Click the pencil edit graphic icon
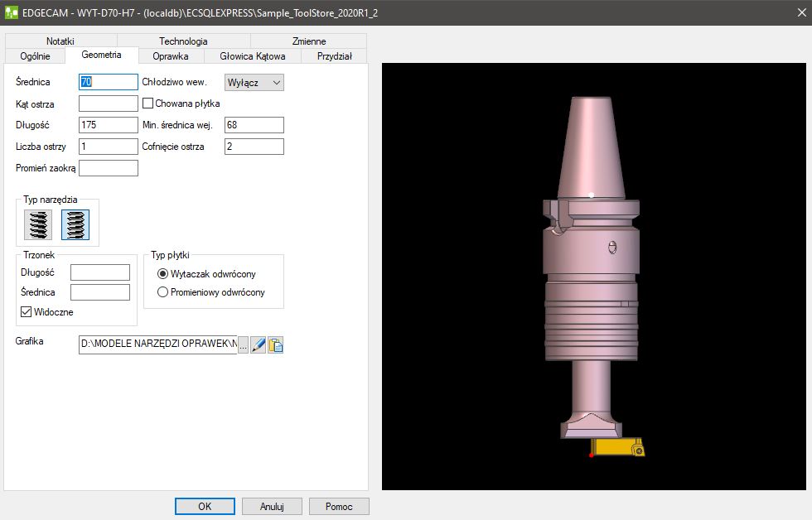 click(x=258, y=344)
